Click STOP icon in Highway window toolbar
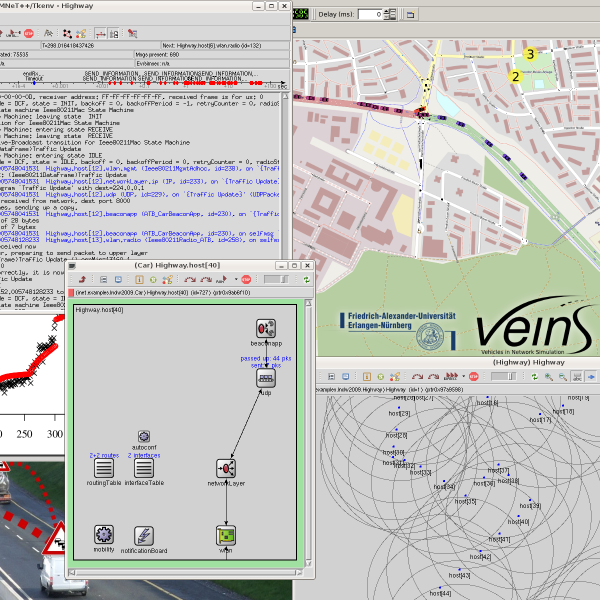600x600 pixels. (473, 377)
